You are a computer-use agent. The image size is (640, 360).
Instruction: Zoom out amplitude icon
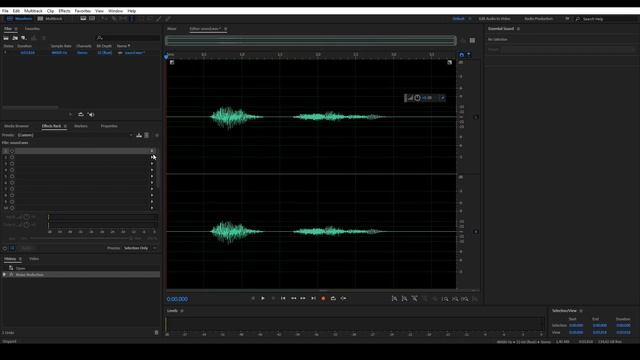[404, 299]
